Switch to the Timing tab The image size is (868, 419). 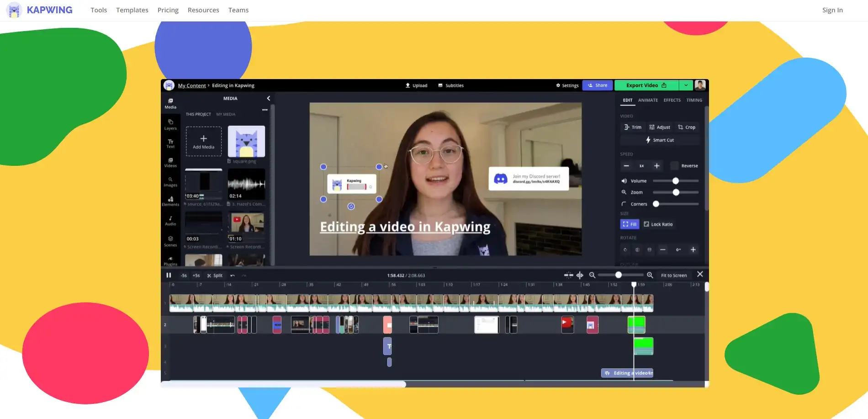[x=694, y=100]
